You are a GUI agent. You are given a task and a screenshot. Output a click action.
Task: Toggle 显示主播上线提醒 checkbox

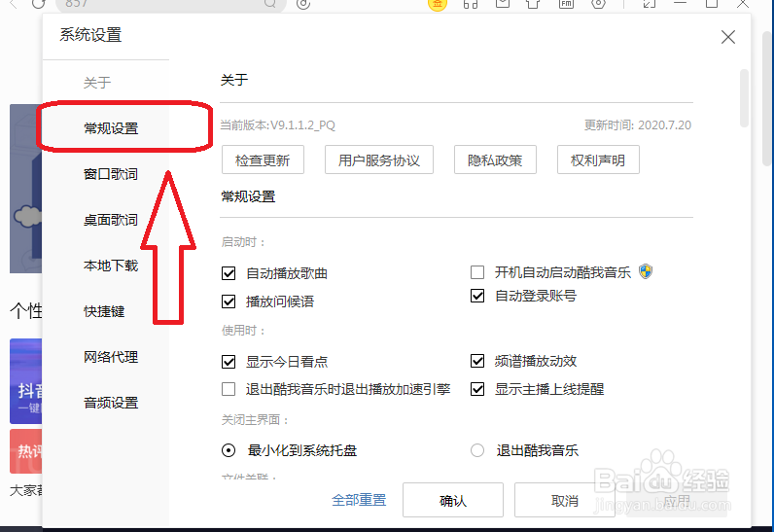coord(477,389)
